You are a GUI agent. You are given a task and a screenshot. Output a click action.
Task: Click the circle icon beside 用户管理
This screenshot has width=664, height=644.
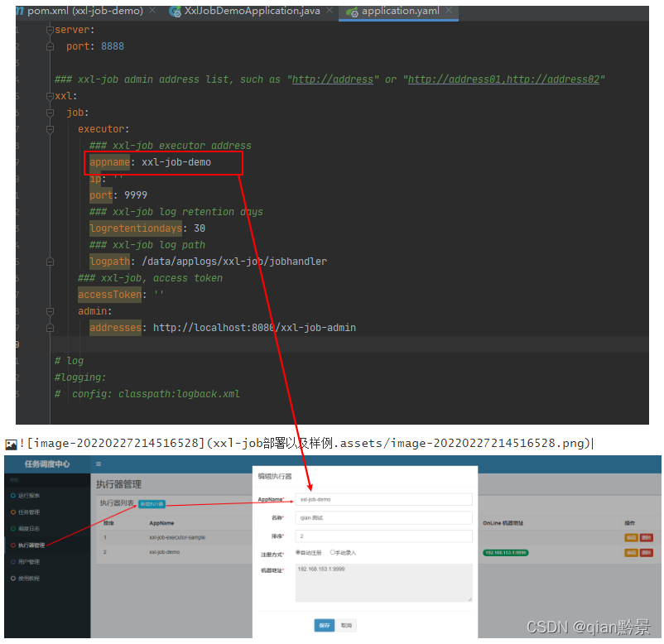point(13,561)
